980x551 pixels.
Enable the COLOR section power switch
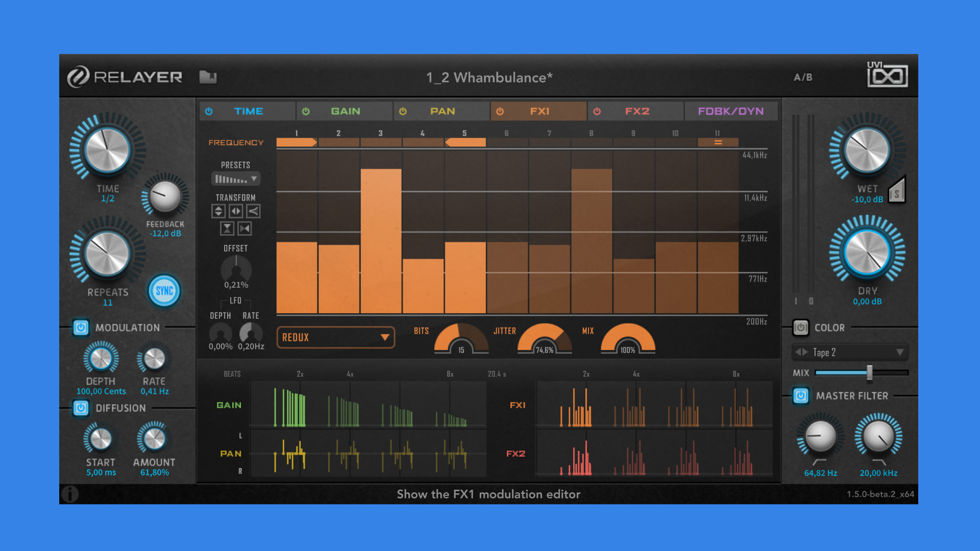pyautogui.click(x=800, y=328)
